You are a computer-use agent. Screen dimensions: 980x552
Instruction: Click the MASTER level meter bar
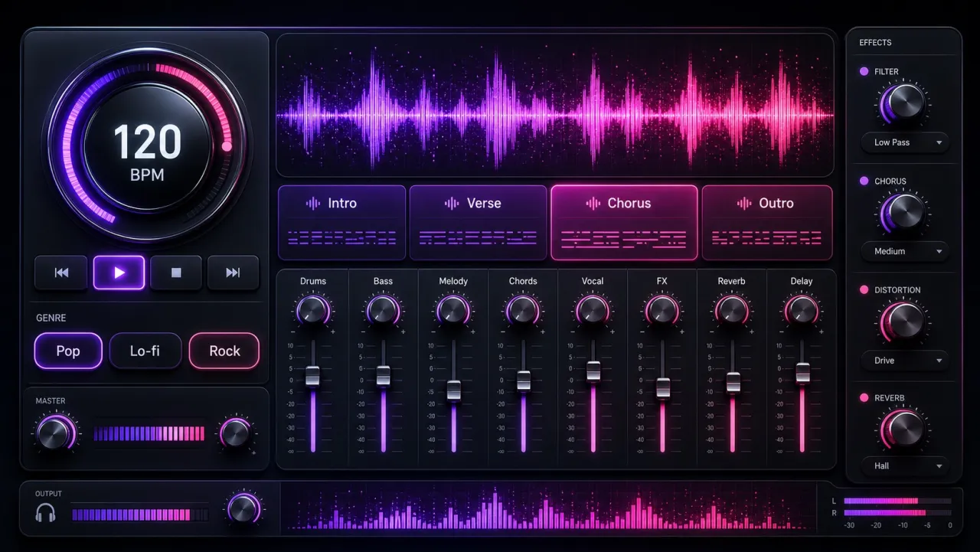coord(149,434)
